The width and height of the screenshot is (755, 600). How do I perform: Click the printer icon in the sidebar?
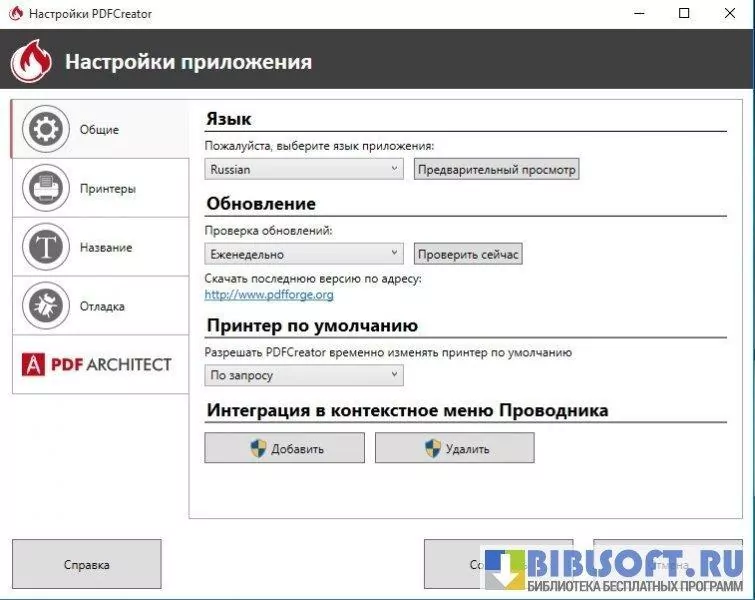(x=45, y=188)
